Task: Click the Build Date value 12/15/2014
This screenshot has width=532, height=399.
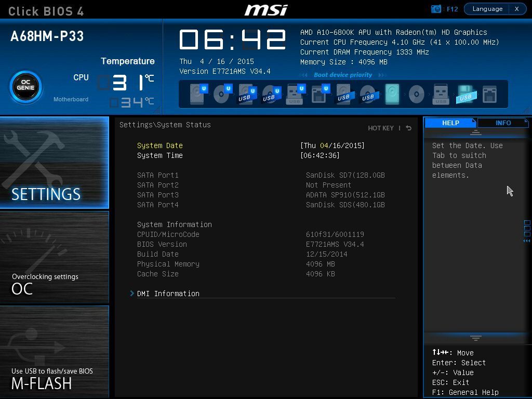Action: pyautogui.click(x=326, y=254)
